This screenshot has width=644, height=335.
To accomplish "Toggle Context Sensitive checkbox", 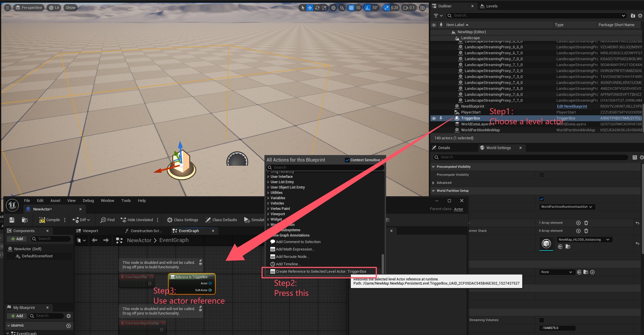I will pos(347,160).
